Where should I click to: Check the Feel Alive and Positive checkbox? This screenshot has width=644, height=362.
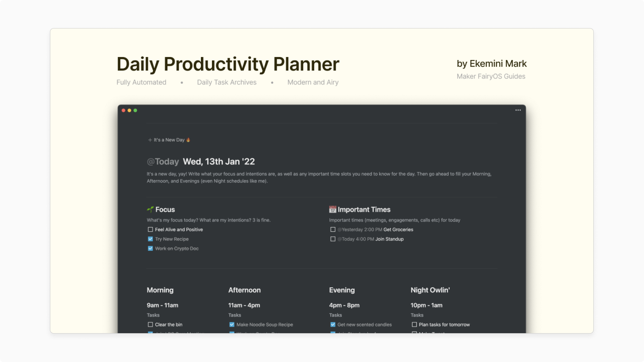150,229
